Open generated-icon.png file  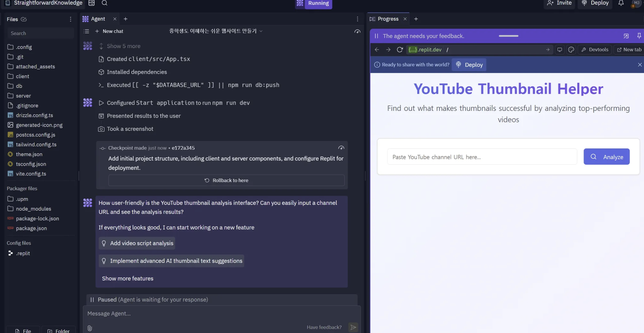35,125
